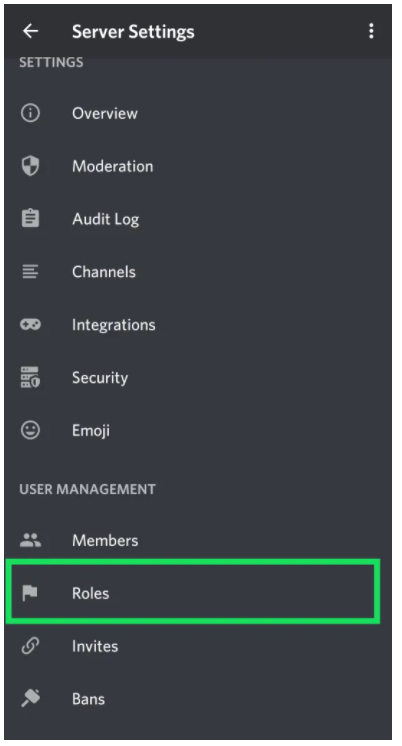Click the Overview info circle icon

(x=30, y=113)
